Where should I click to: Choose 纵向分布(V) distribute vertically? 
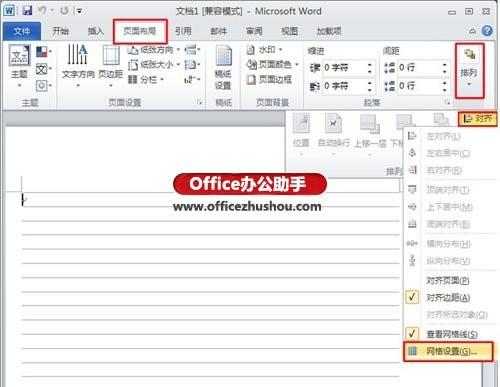(449, 260)
